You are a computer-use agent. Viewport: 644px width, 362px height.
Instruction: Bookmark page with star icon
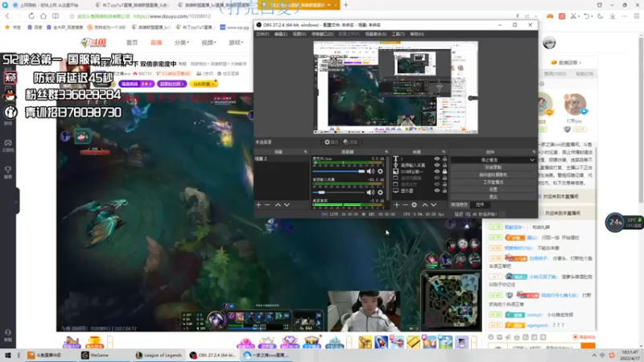[x=72, y=16]
